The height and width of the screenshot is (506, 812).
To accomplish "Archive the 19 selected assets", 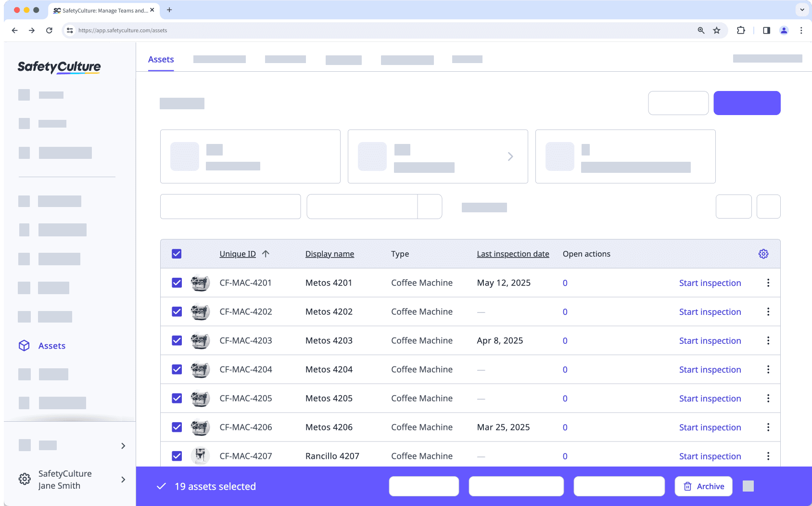I will click(x=703, y=486).
